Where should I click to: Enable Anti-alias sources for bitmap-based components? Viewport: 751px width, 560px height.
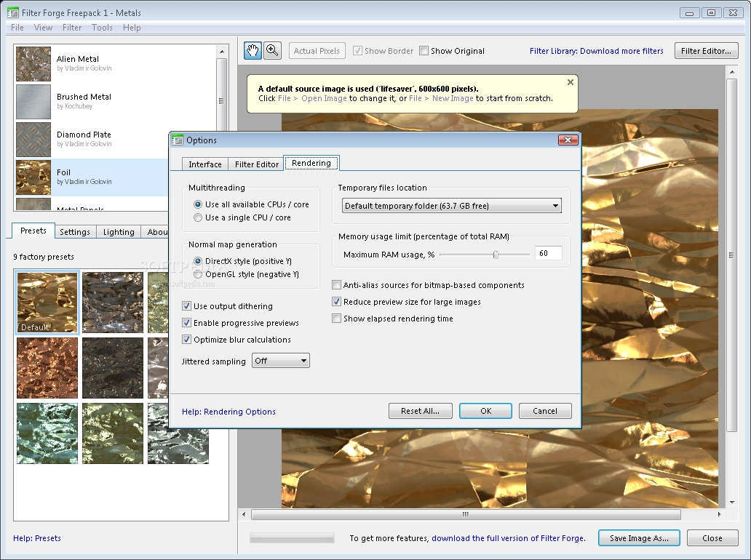click(337, 285)
